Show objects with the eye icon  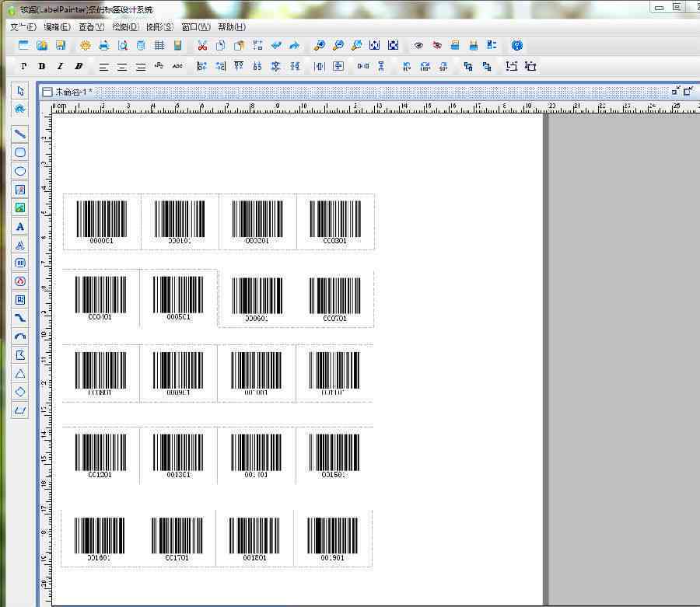(418, 45)
